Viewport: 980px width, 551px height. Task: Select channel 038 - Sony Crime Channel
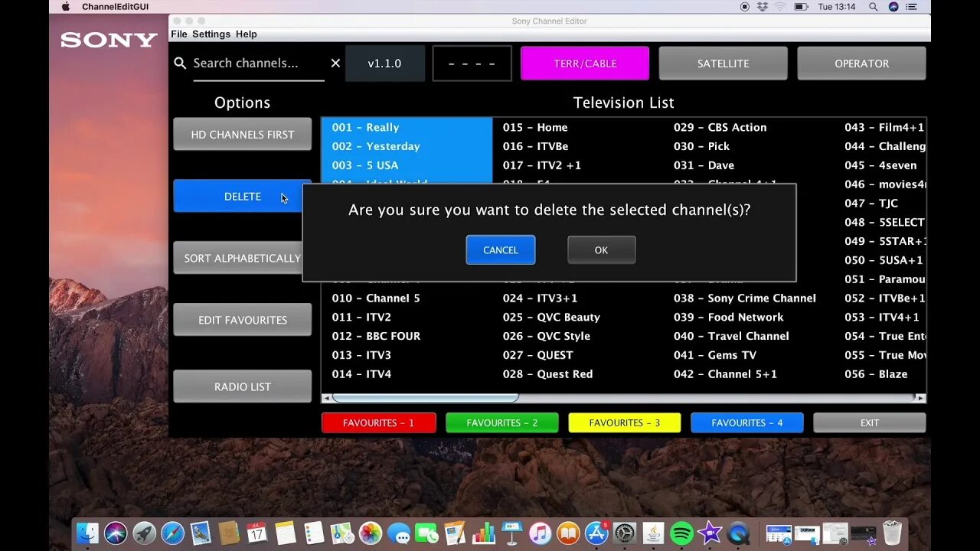(744, 298)
